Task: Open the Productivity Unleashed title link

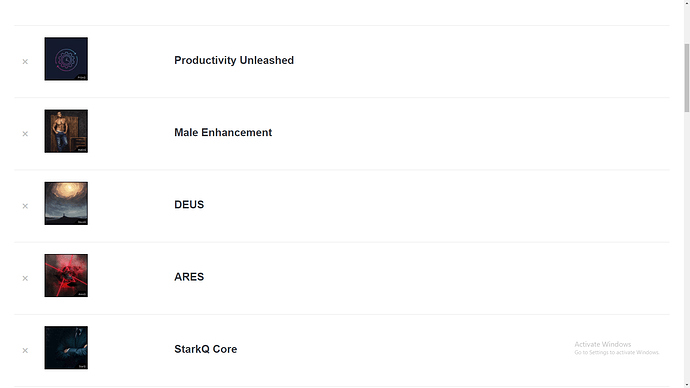Action: (x=234, y=60)
